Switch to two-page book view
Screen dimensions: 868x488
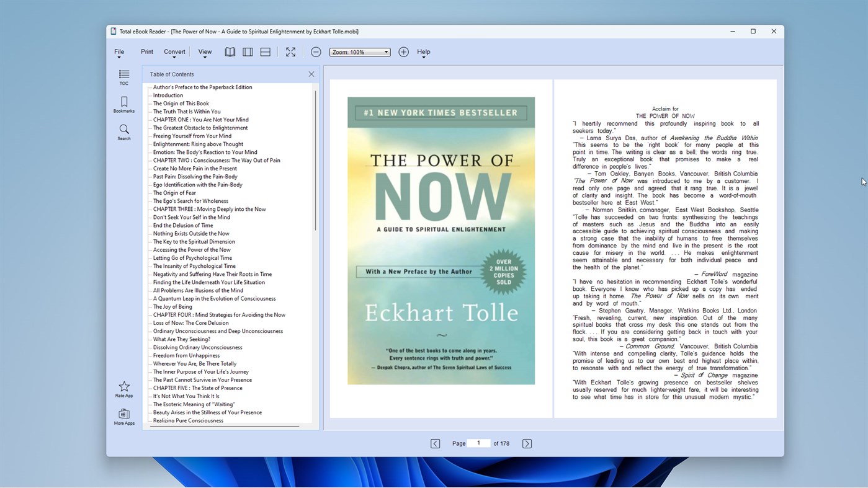click(230, 51)
